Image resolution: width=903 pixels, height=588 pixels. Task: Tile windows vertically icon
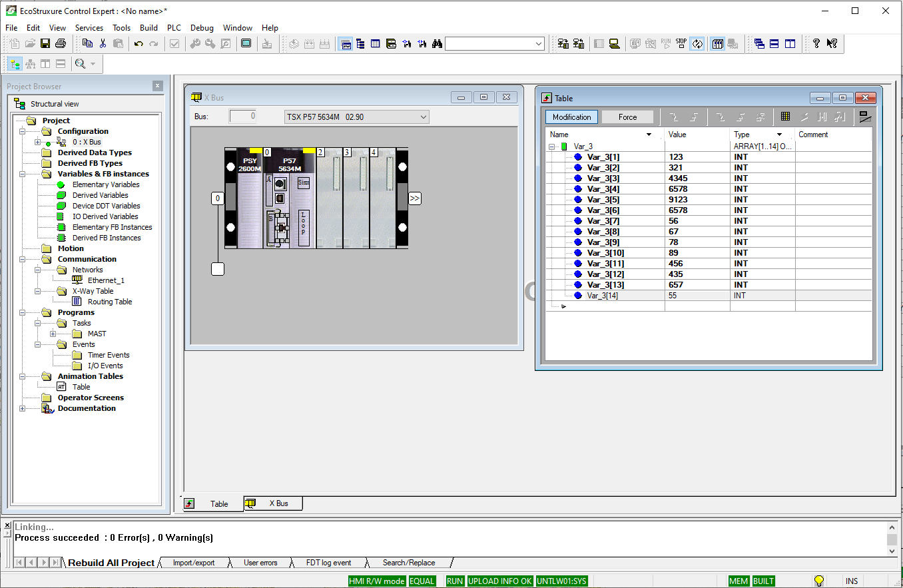(x=790, y=43)
